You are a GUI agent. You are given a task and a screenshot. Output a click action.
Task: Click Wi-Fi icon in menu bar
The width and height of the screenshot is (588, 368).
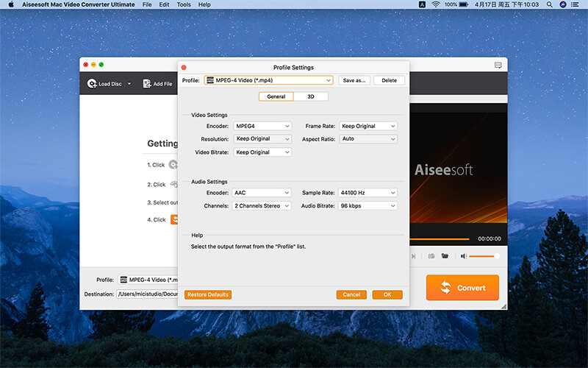(x=435, y=4)
